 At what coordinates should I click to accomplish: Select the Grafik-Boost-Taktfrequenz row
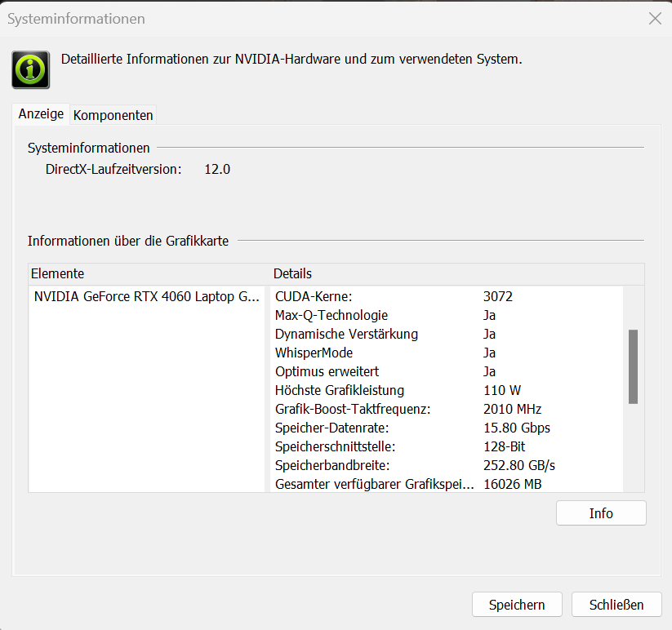click(447, 410)
